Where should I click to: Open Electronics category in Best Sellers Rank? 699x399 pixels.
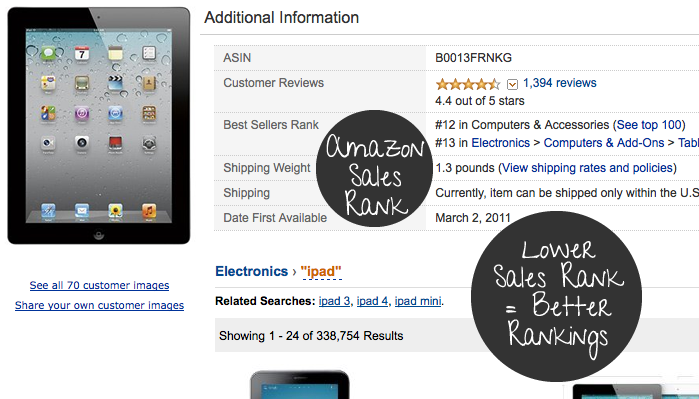[x=500, y=143]
